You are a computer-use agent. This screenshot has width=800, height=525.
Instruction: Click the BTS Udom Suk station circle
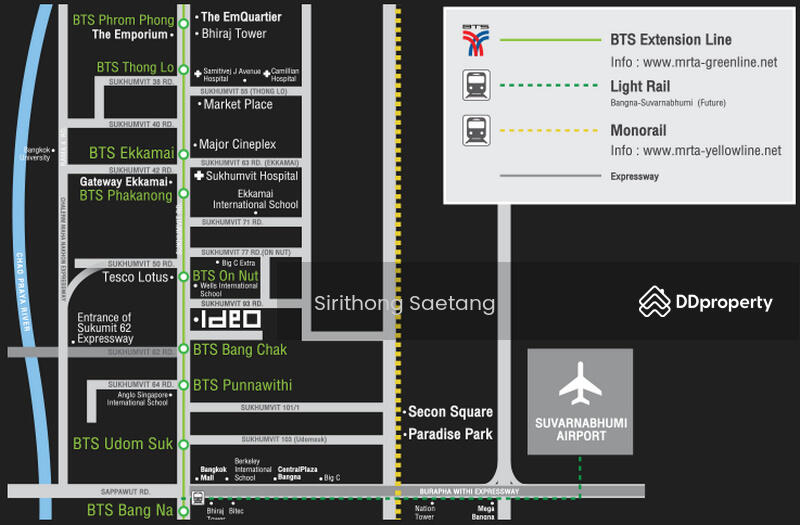tap(183, 444)
